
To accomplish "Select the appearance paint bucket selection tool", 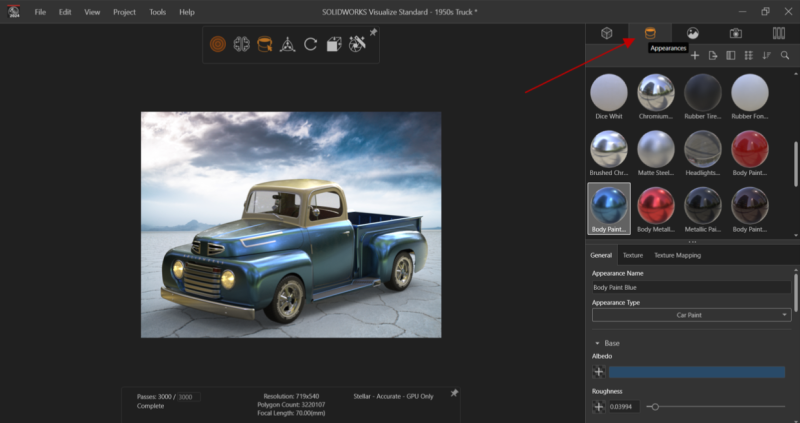I will [x=264, y=44].
